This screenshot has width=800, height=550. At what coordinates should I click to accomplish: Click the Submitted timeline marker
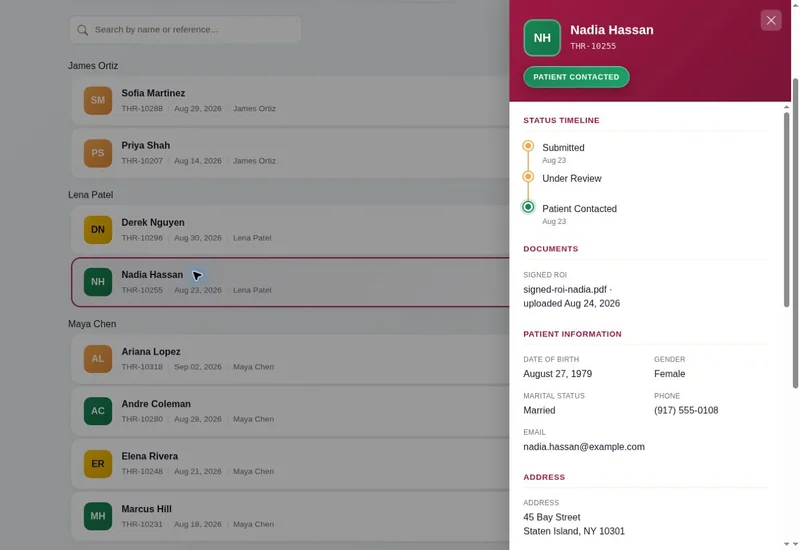click(528, 146)
